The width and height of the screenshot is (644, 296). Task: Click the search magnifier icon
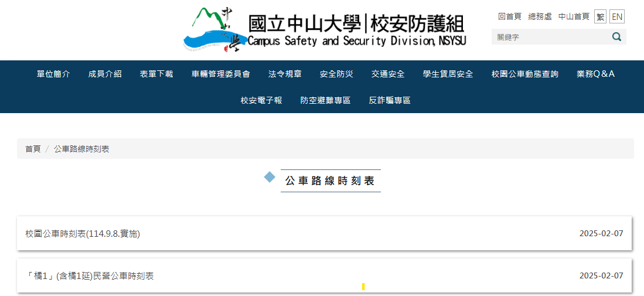pos(616,37)
